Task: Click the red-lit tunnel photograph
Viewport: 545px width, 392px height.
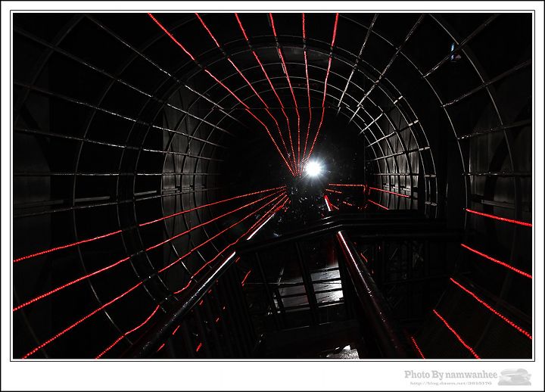Action: [x=272, y=186]
